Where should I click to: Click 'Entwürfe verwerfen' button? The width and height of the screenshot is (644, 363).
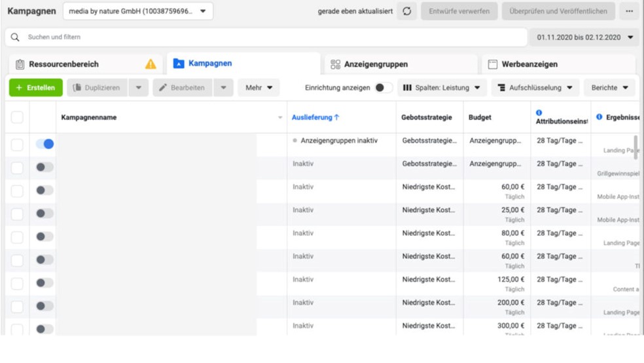tap(459, 11)
